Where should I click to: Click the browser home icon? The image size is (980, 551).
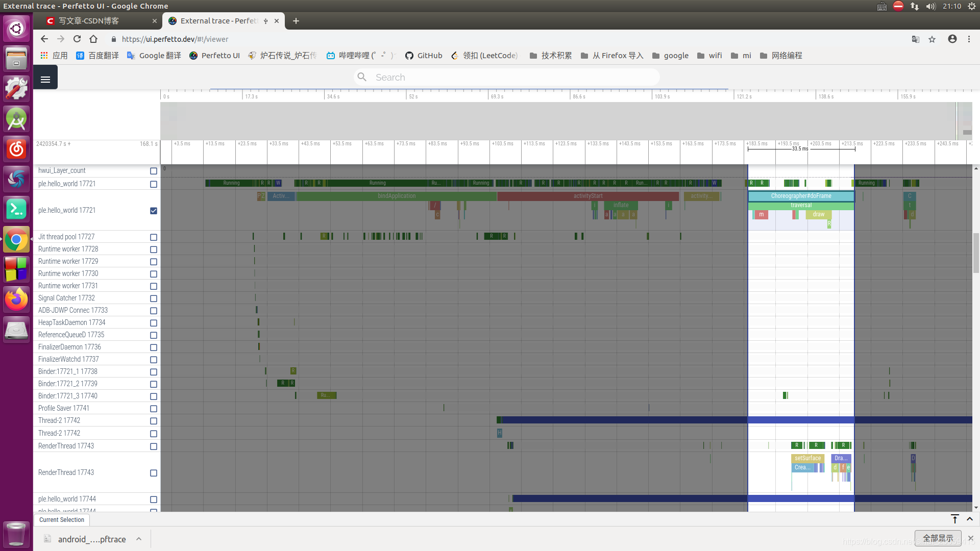point(93,39)
